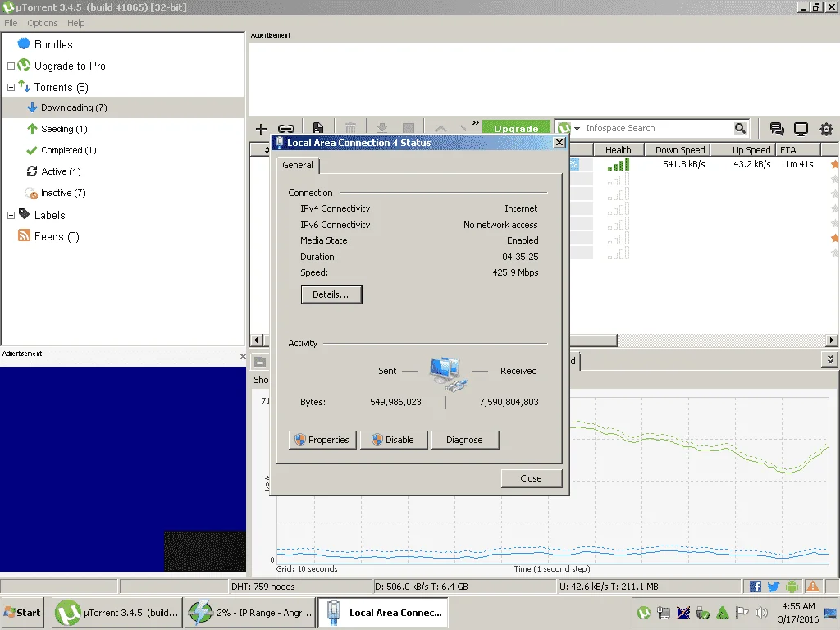Select Seeding (1) category
Viewport: 840px width, 630px height.
click(64, 129)
